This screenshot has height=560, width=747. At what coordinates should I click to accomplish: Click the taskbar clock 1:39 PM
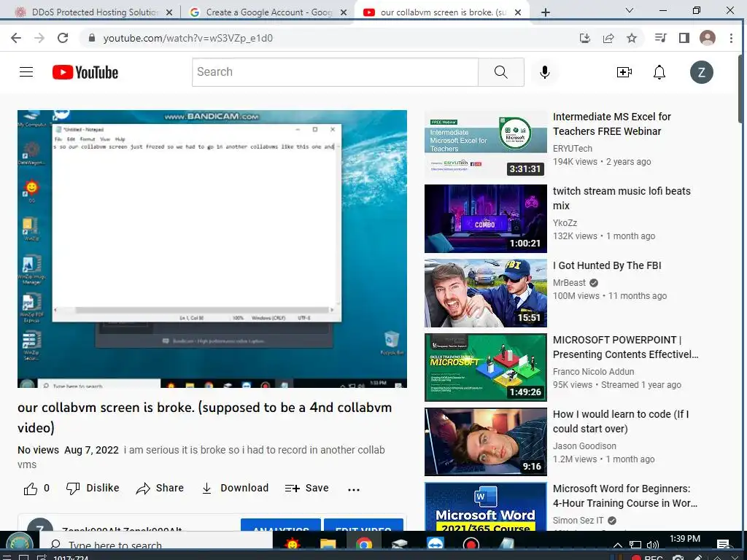click(x=684, y=539)
